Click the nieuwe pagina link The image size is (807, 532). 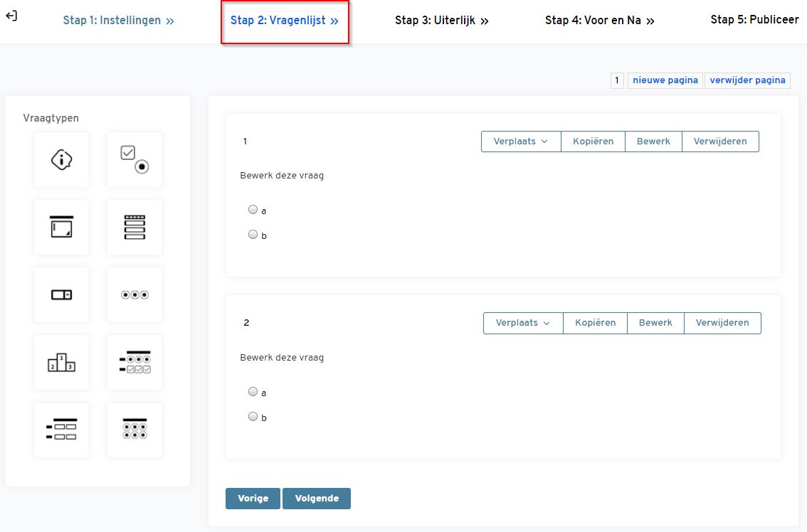tap(665, 80)
